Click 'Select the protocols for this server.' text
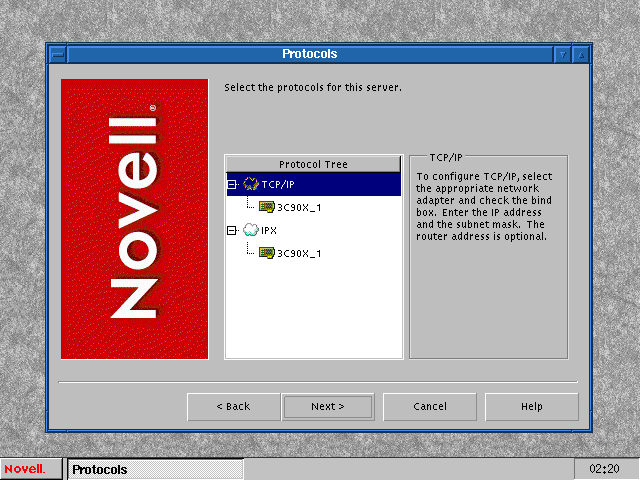The width and height of the screenshot is (640, 480). point(313,87)
